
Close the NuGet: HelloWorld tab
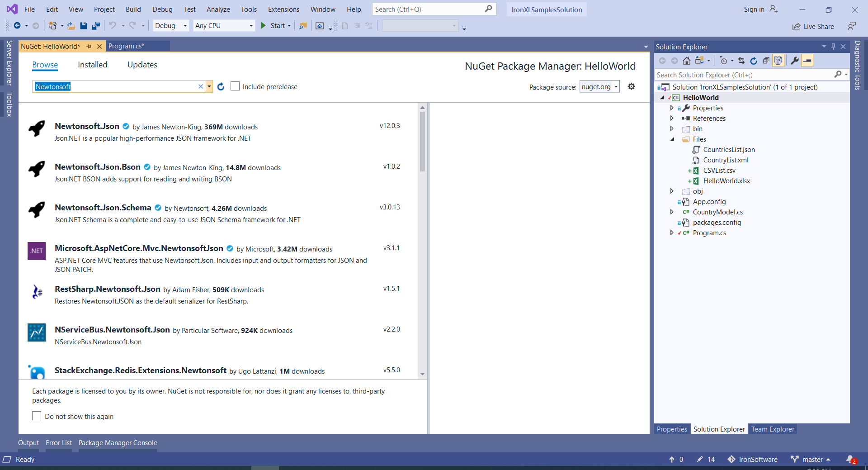[99, 46]
